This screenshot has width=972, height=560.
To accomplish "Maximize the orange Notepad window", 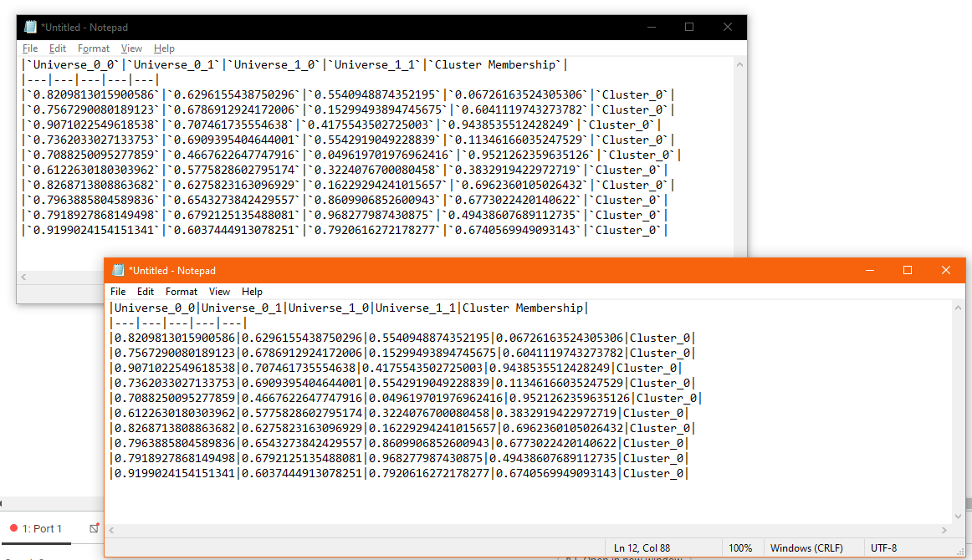I will coord(908,271).
